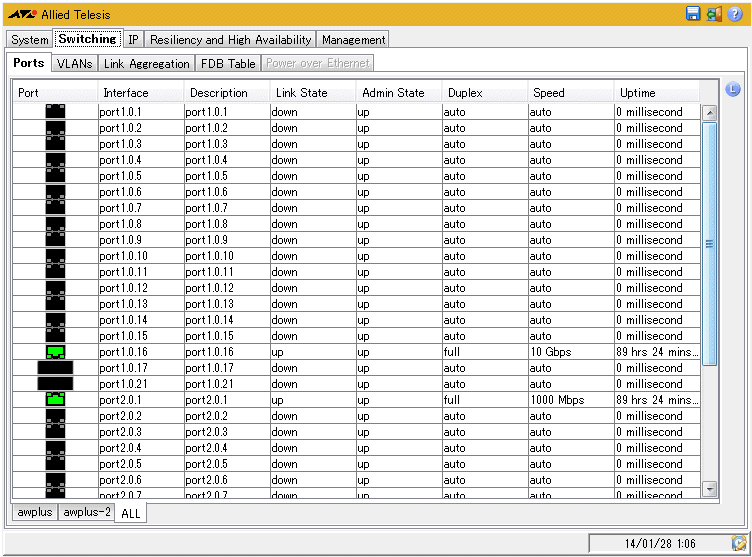Click the blue L legend icon

pyautogui.click(x=732, y=89)
